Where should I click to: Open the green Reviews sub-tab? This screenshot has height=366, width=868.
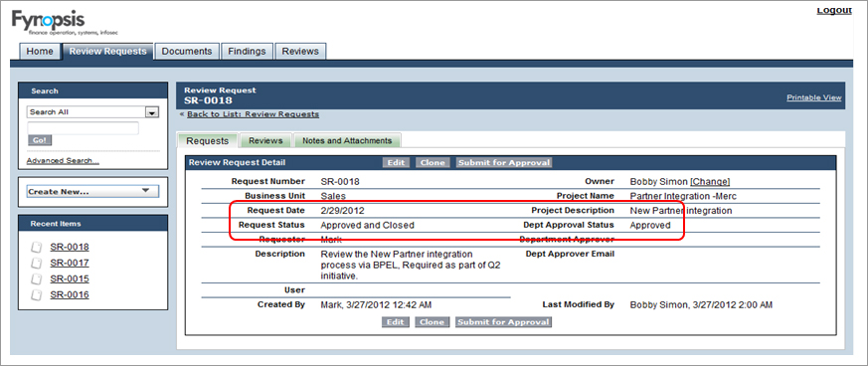[x=265, y=140]
